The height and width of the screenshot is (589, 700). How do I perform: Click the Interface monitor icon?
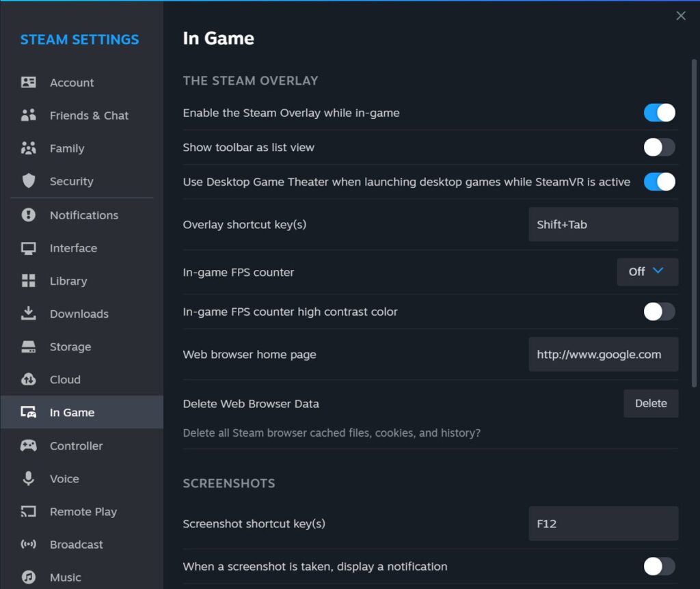click(29, 248)
